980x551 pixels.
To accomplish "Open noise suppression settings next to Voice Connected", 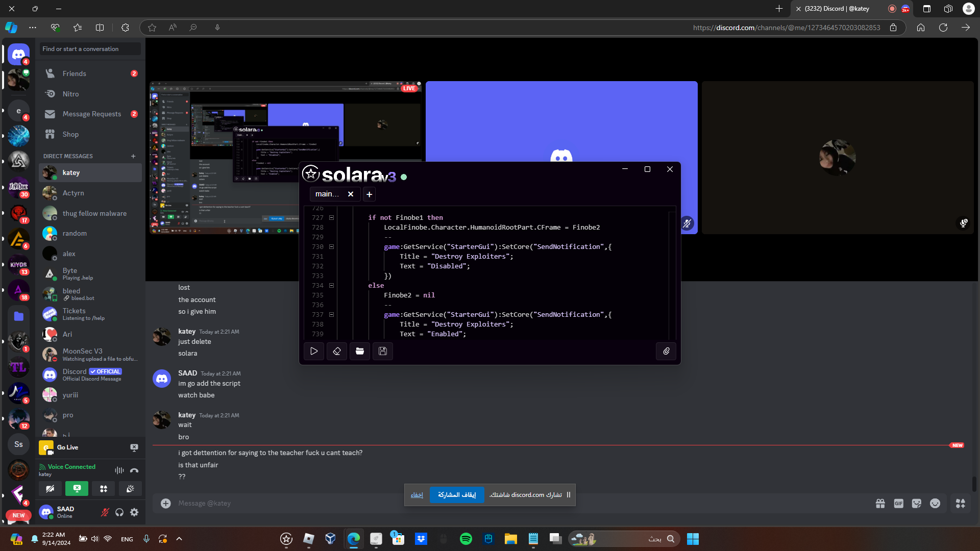I will [119, 470].
